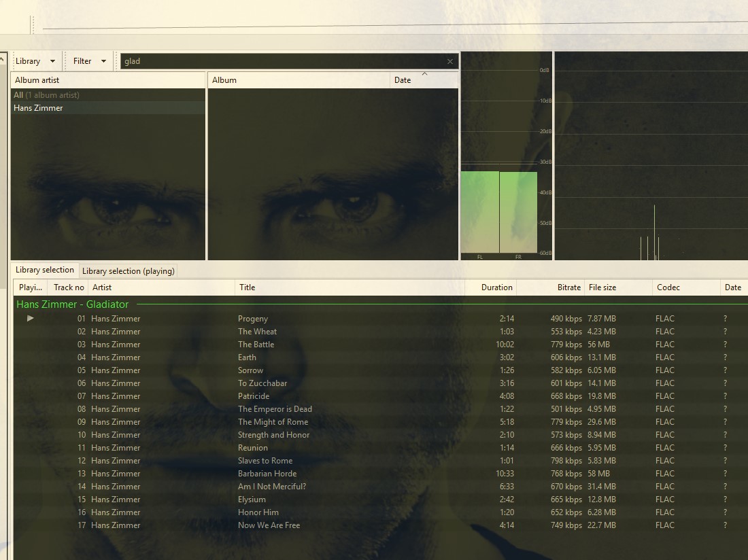Click the VU peak meter panel

[506, 156]
